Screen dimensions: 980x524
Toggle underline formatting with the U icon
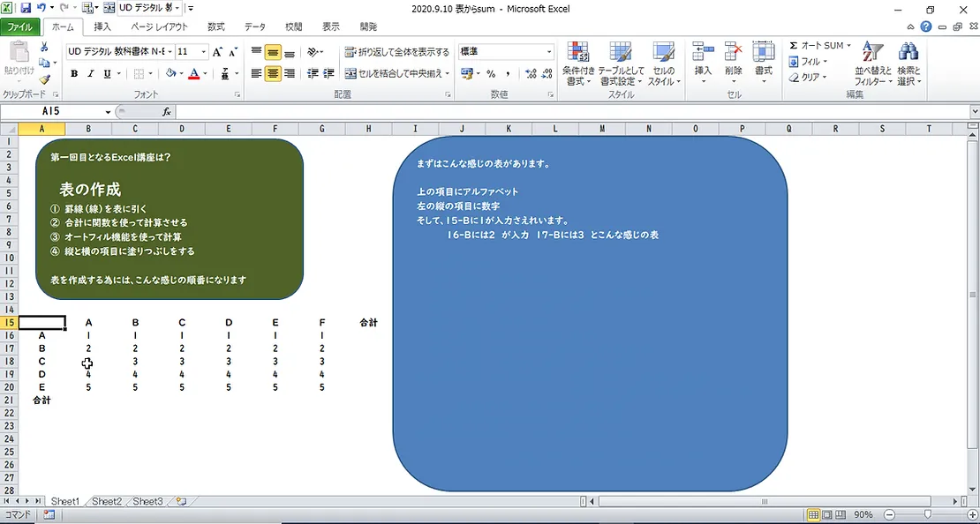click(107, 74)
